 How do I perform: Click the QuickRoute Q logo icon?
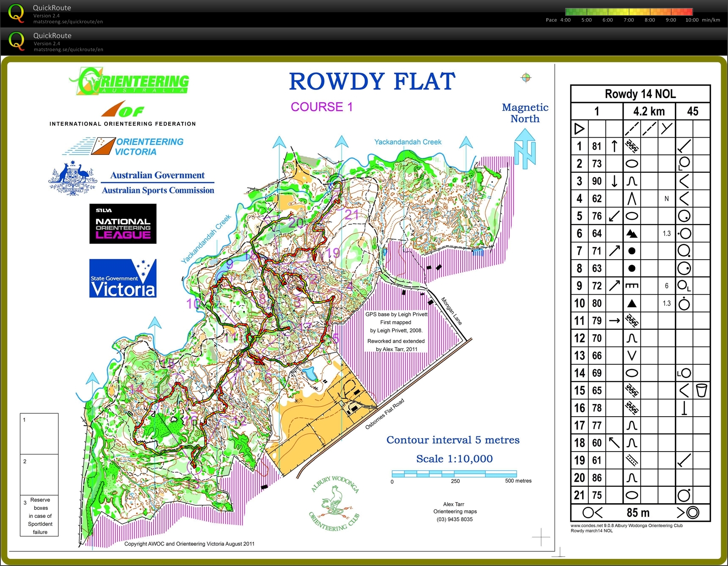click(x=16, y=14)
